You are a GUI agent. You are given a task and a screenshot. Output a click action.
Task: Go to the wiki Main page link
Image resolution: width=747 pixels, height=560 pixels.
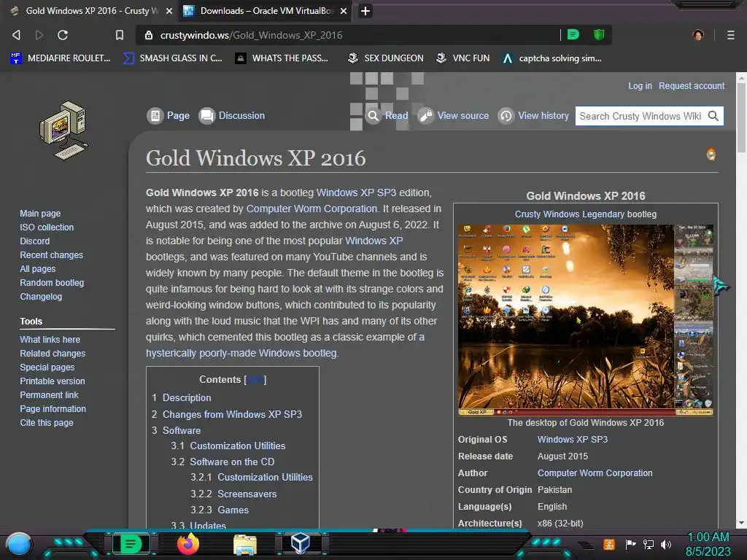pos(40,214)
